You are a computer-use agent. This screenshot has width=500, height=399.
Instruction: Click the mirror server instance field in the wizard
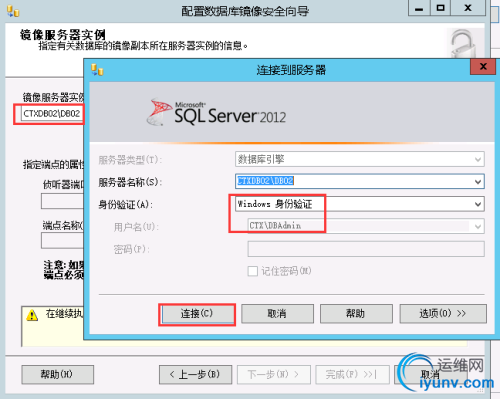[x=51, y=114]
